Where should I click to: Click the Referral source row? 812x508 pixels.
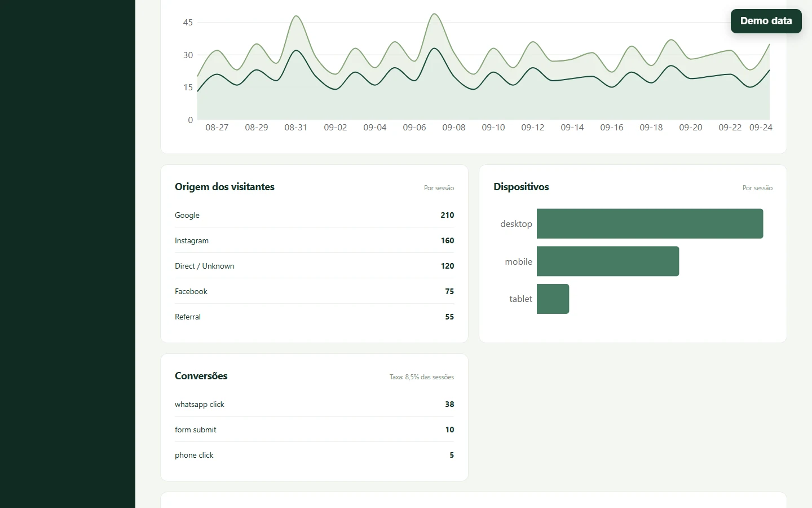click(314, 317)
